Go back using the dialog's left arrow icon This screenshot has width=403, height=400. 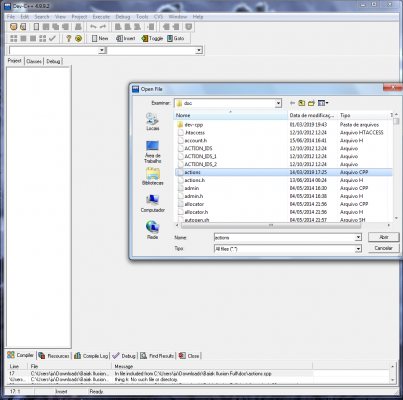(x=292, y=103)
